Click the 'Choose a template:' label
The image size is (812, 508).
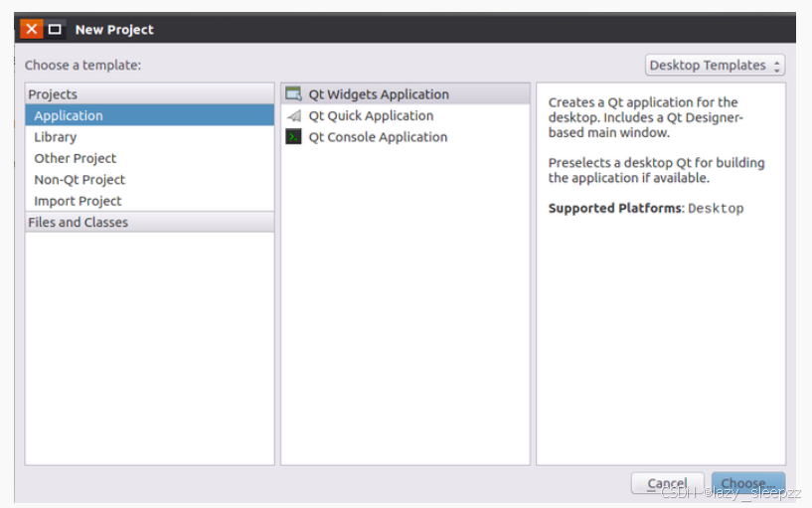pos(82,66)
